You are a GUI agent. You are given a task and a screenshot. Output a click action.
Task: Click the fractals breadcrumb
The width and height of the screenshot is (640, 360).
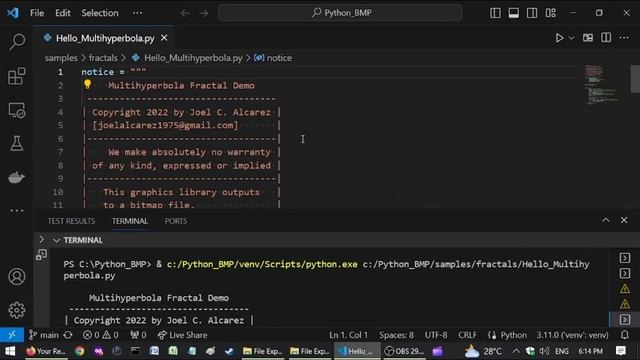[x=103, y=58]
